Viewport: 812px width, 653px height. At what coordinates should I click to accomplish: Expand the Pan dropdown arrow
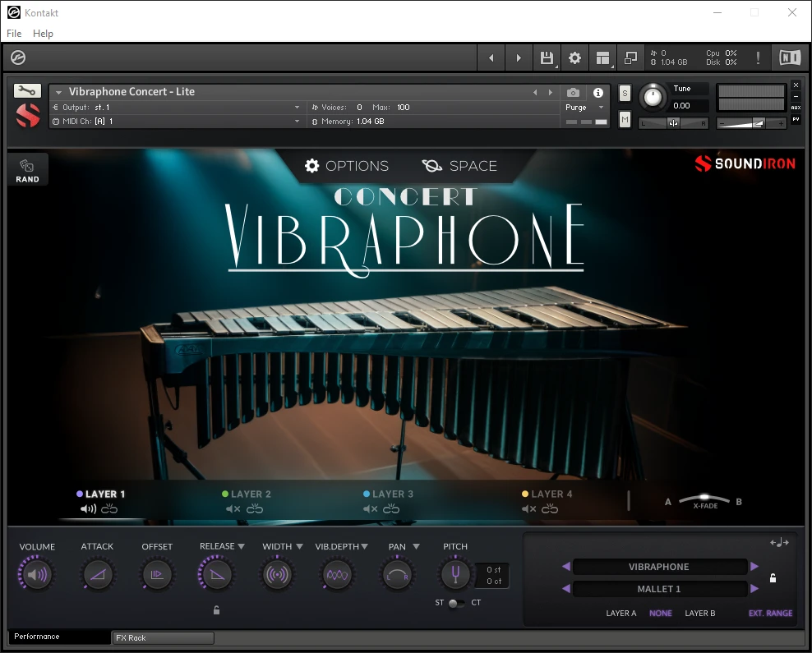[417, 546]
